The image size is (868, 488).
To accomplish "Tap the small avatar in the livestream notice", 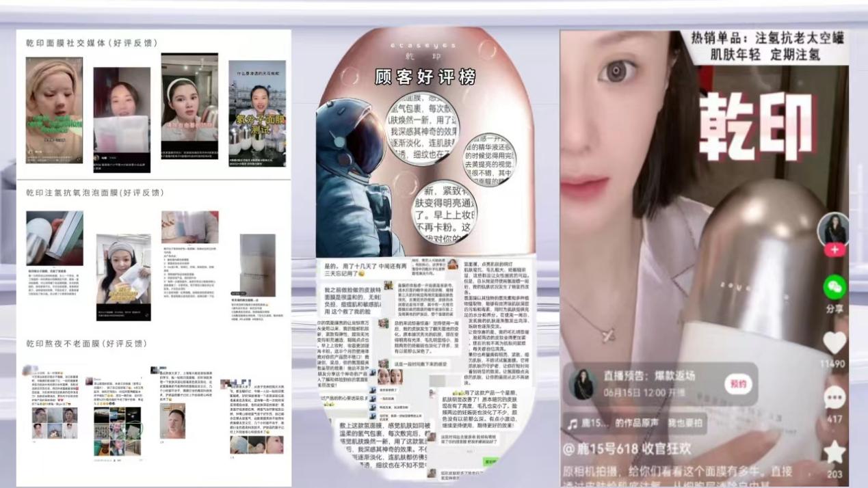I will (x=583, y=384).
